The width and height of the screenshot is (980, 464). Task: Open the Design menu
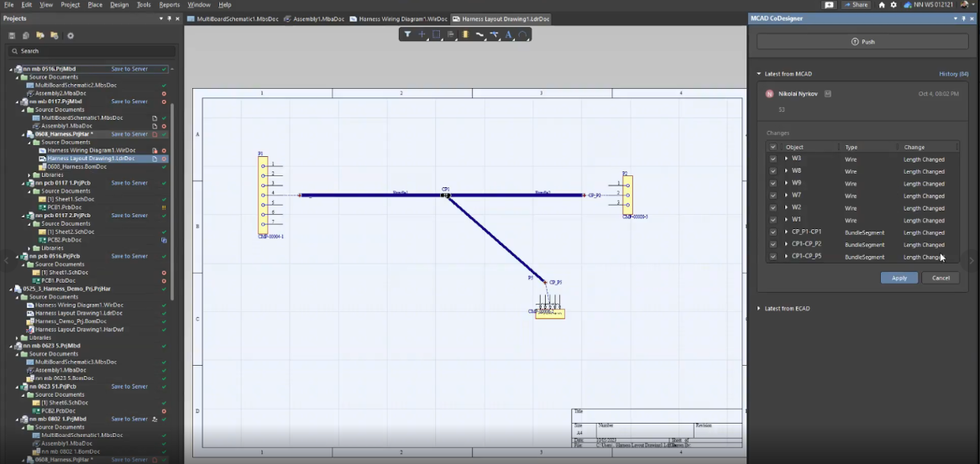click(x=119, y=5)
